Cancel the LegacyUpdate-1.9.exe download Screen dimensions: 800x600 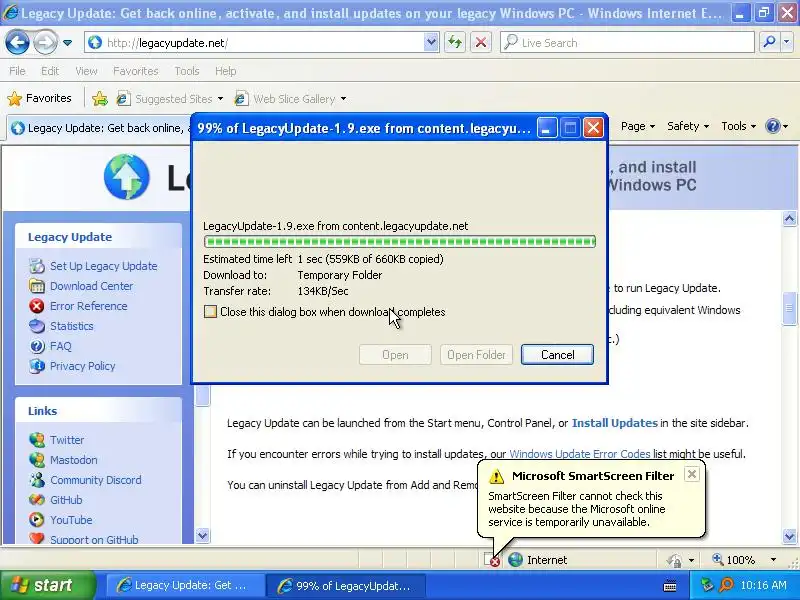[557, 355]
